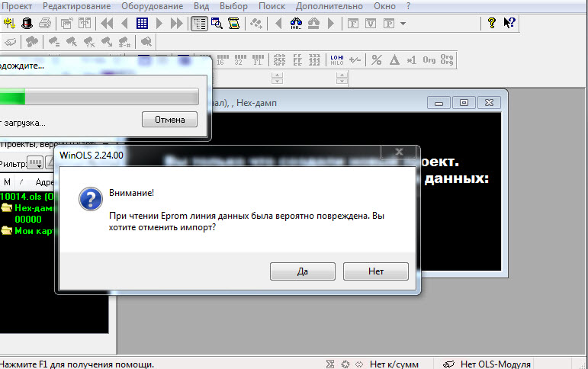This screenshot has width=588, height=369.
Task: Click Отмена in the loading dialog
Action: coord(169,120)
